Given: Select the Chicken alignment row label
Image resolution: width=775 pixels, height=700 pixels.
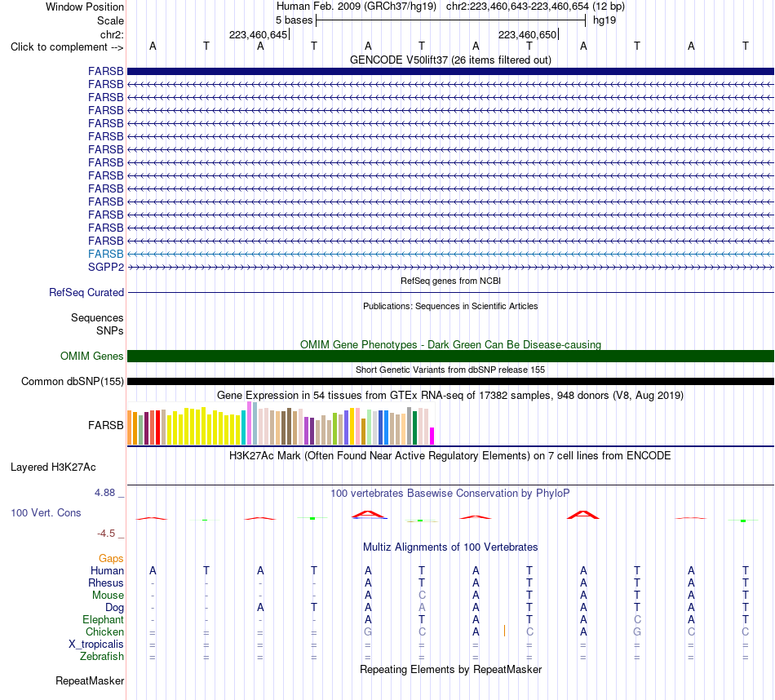Looking at the screenshot, I should click(104, 631).
